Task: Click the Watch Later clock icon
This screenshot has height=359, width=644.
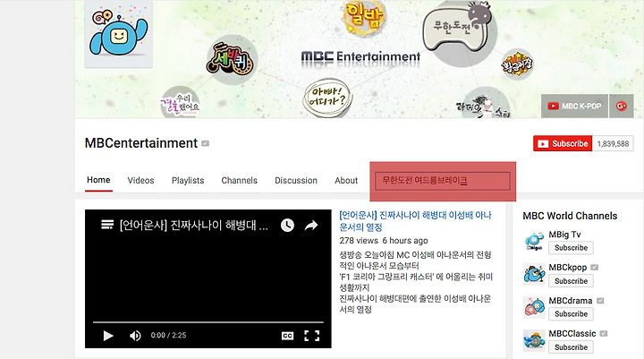Action: coord(287,225)
